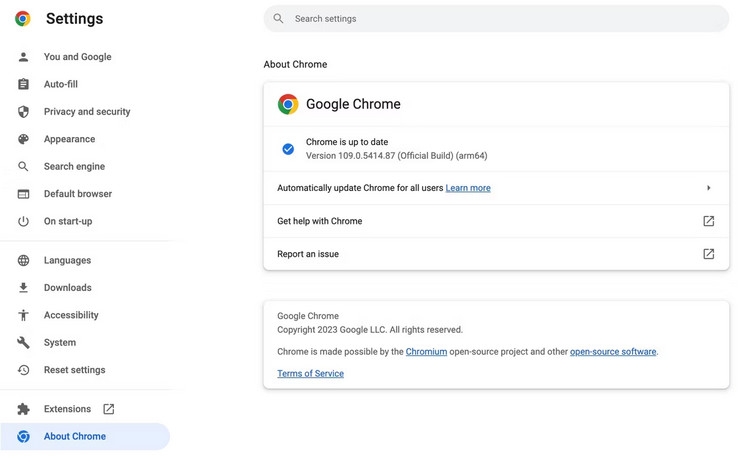Viewport: 750px width, 462px height.
Task: Click the globe Languages icon
Action: point(23,261)
